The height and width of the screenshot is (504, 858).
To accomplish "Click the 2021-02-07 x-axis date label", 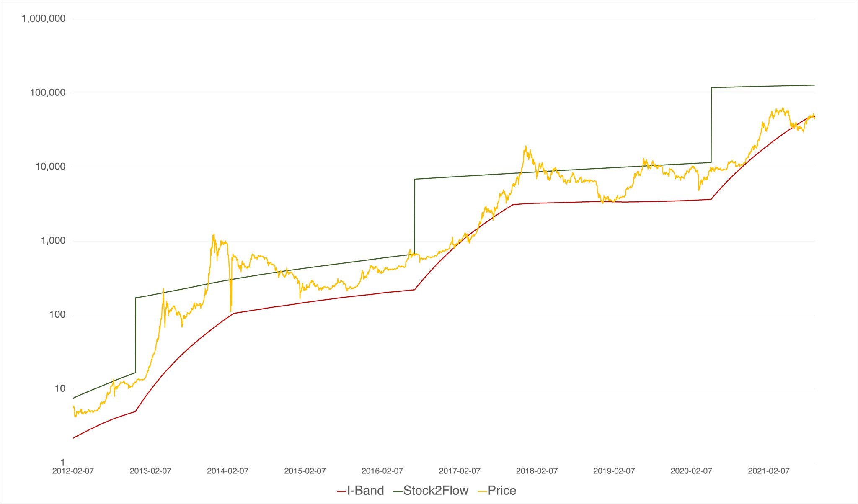I will (x=769, y=471).
